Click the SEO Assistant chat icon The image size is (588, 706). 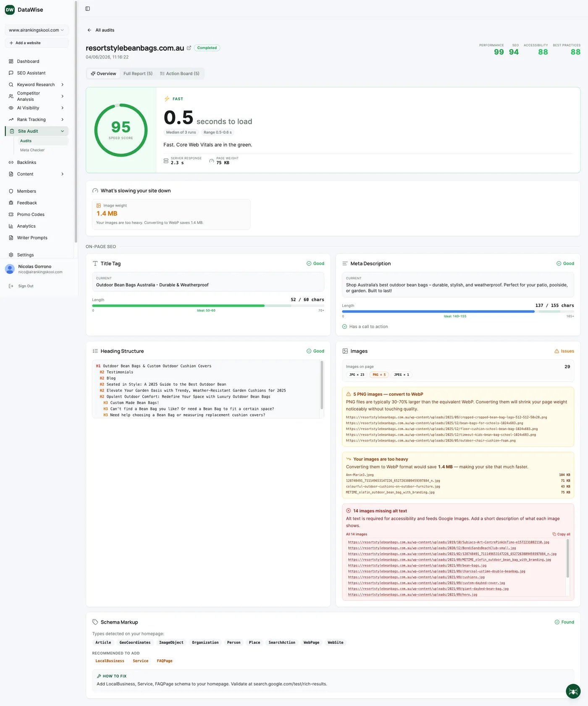pyautogui.click(x=11, y=73)
